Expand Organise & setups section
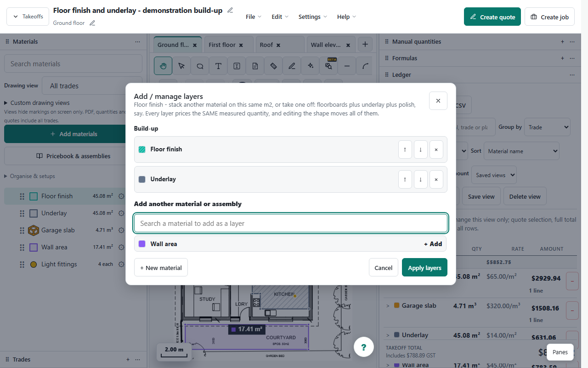Screen dimensions: 588x368 tap(29, 176)
